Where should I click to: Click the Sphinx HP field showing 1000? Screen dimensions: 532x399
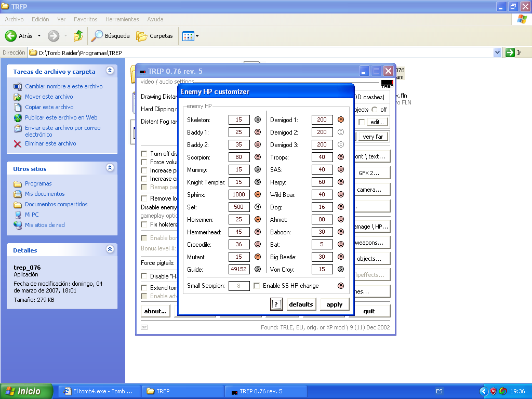pyautogui.click(x=239, y=194)
